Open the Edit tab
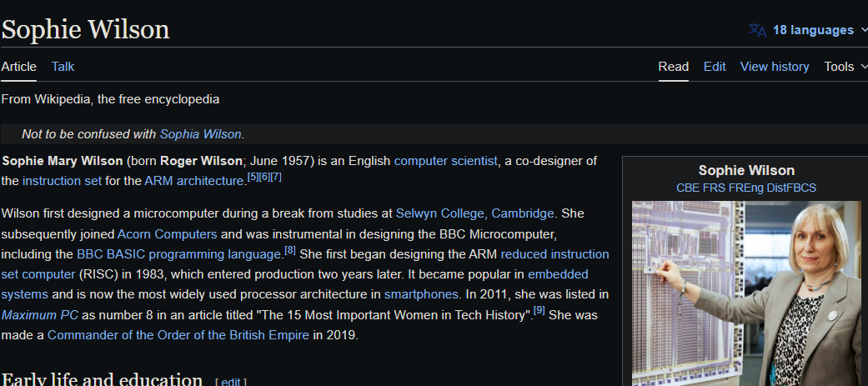 tap(715, 67)
